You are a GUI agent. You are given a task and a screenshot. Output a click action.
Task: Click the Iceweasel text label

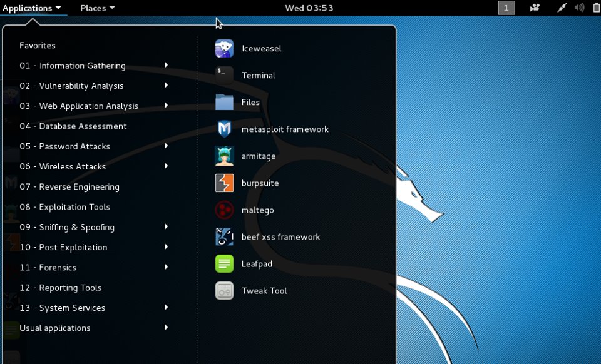click(x=262, y=49)
